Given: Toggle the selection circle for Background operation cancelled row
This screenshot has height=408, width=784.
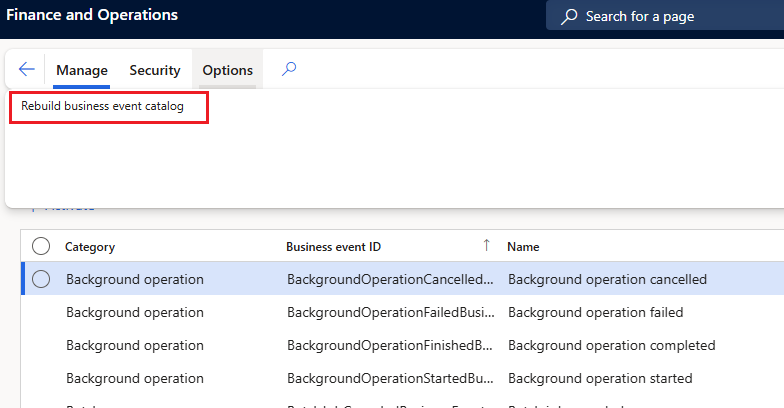Looking at the screenshot, I should tap(41, 279).
